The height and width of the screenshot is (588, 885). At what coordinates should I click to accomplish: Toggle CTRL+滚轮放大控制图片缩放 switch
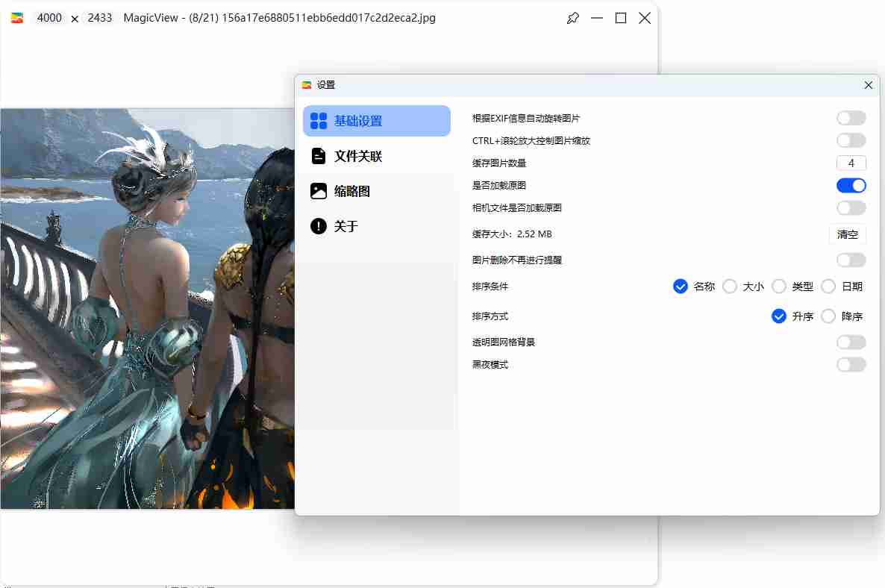851,140
